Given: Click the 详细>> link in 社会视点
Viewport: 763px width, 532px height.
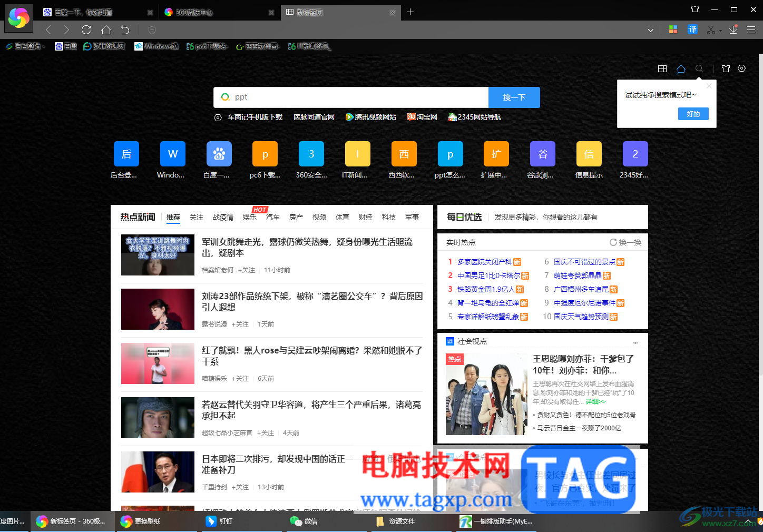Looking at the screenshot, I should [x=596, y=401].
